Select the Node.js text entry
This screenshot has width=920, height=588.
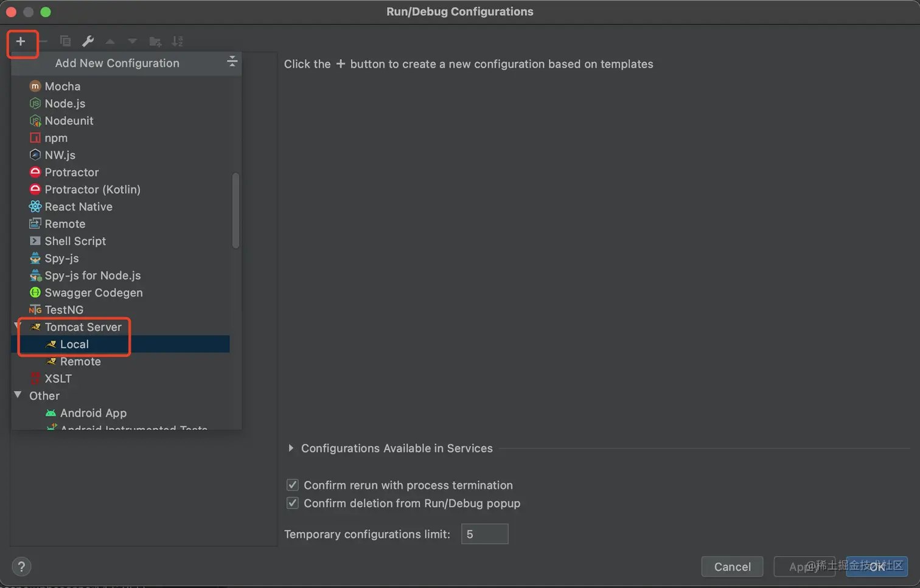pos(65,104)
